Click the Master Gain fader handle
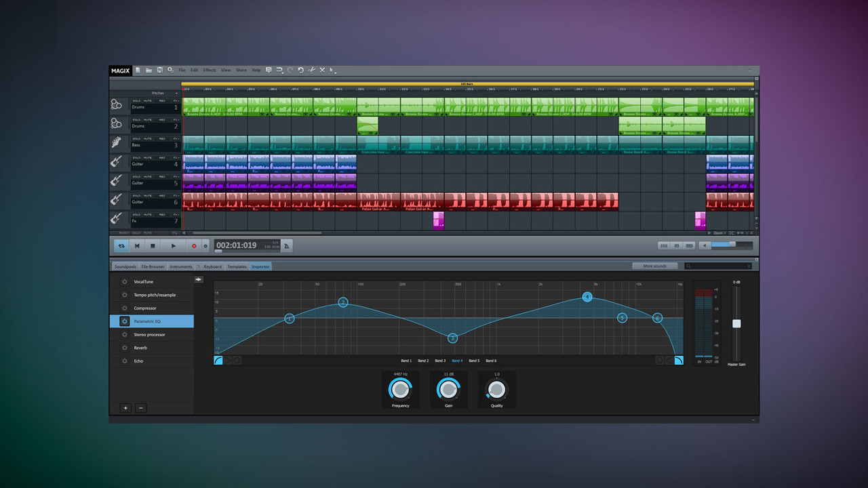This screenshot has width=868, height=488. coord(736,323)
